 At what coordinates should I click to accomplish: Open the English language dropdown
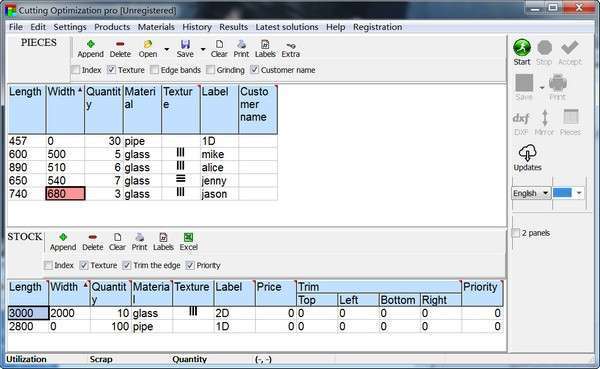531,193
